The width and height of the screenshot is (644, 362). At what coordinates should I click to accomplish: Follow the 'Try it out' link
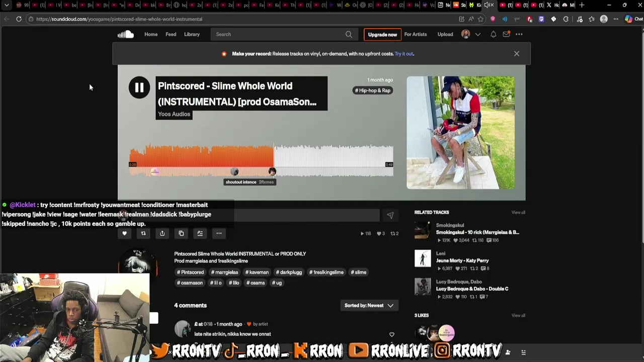404,54
